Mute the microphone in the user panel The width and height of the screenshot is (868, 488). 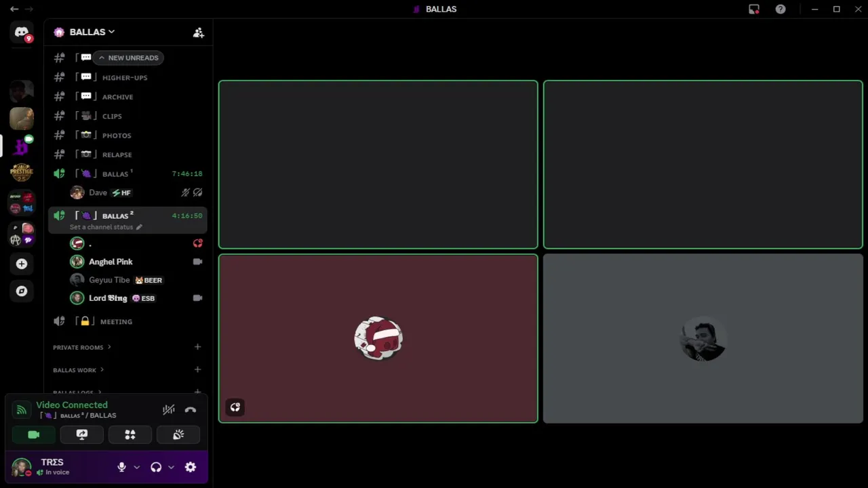pyautogui.click(x=121, y=467)
